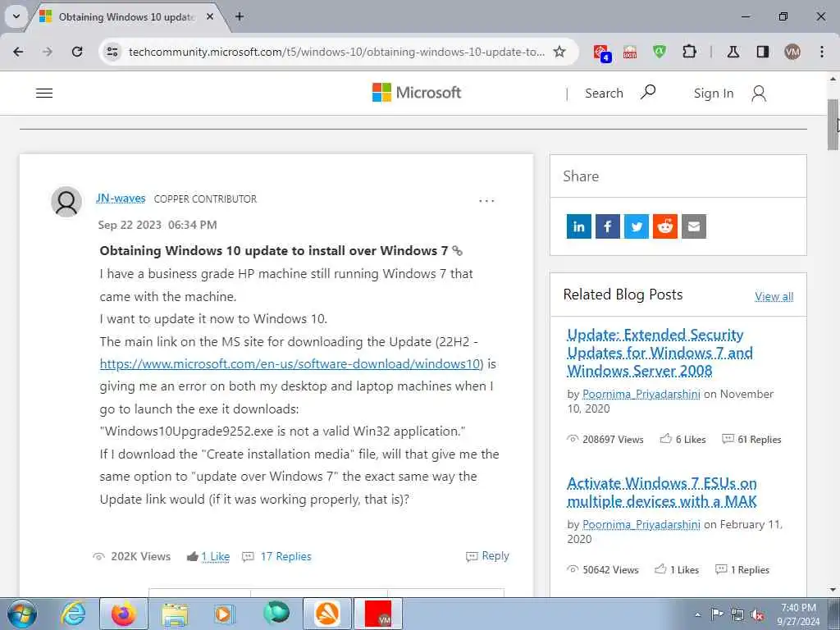Open site information icon in address bar
The image size is (840, 630).
point(112,52)
